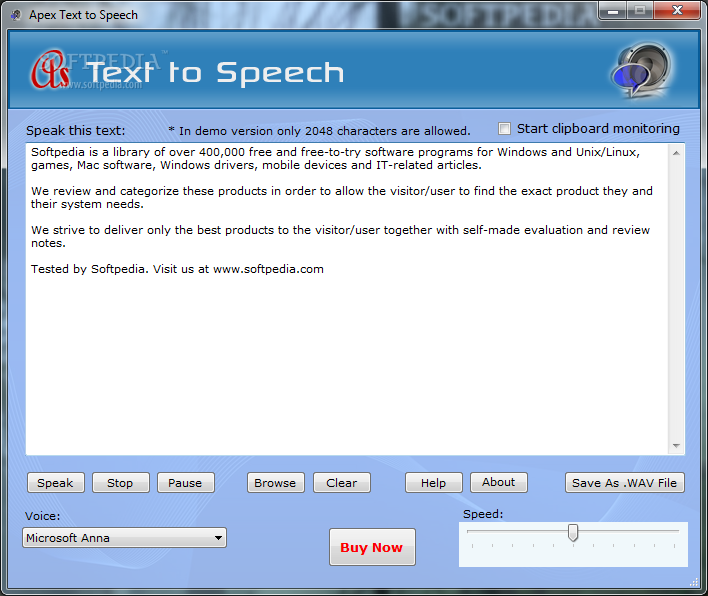Show the About dialog
Screen dimensions: 708x596
[x=498, y=482]
